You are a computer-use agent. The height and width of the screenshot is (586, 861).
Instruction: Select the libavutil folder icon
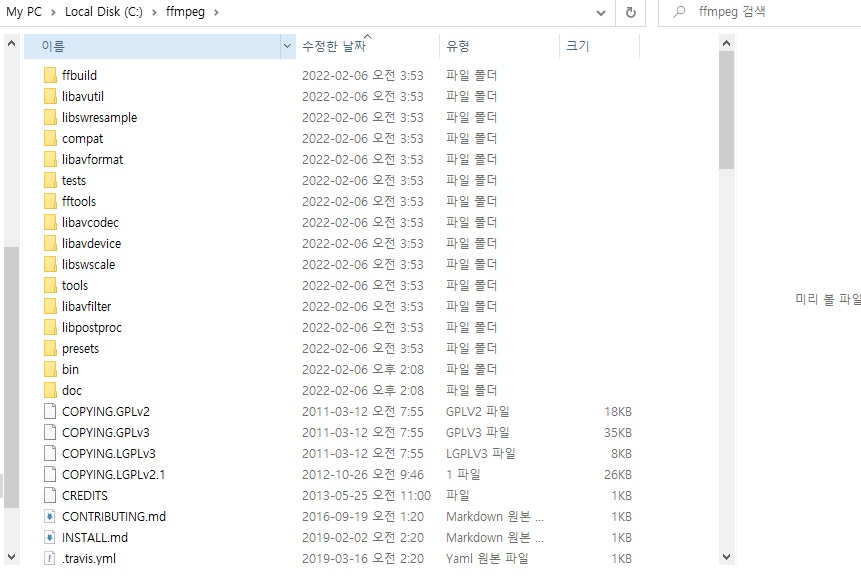coord(50,96)
